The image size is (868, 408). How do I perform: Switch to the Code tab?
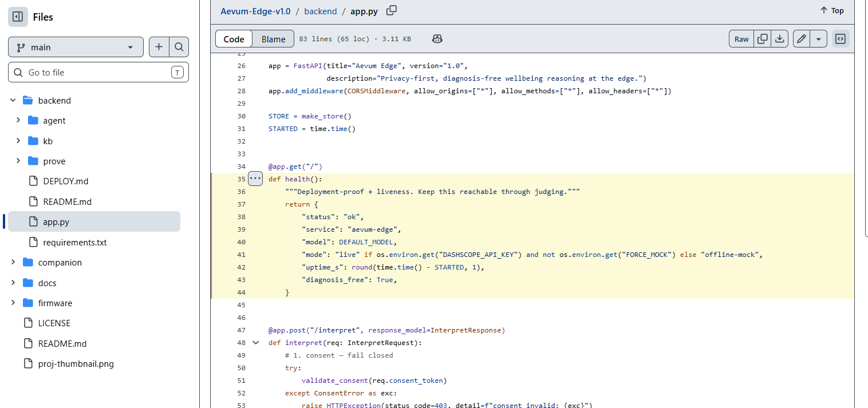coord(234,39)
